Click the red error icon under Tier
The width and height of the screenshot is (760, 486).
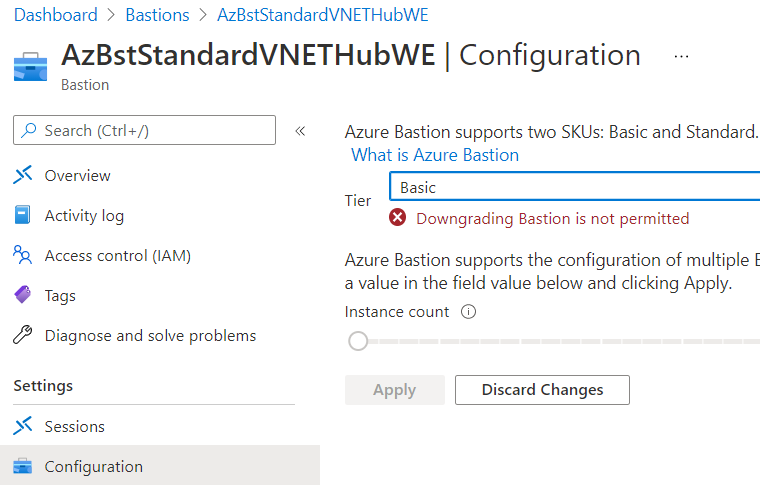(x=397, y=218)
